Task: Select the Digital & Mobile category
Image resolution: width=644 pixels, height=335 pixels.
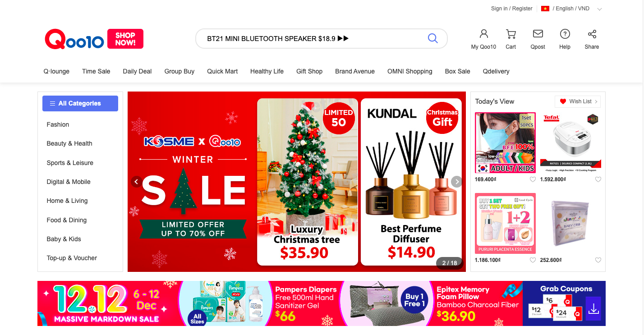Action: (x=69, y=182)
